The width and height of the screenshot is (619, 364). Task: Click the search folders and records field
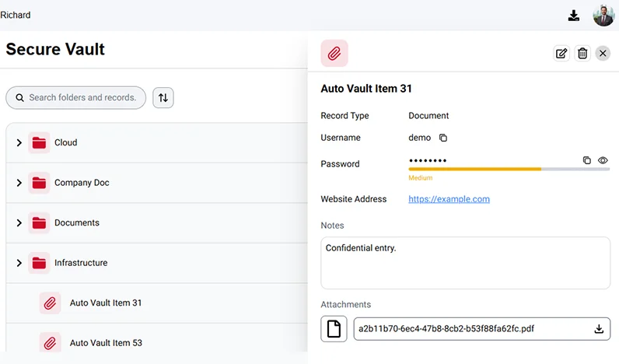click(82, 98)
